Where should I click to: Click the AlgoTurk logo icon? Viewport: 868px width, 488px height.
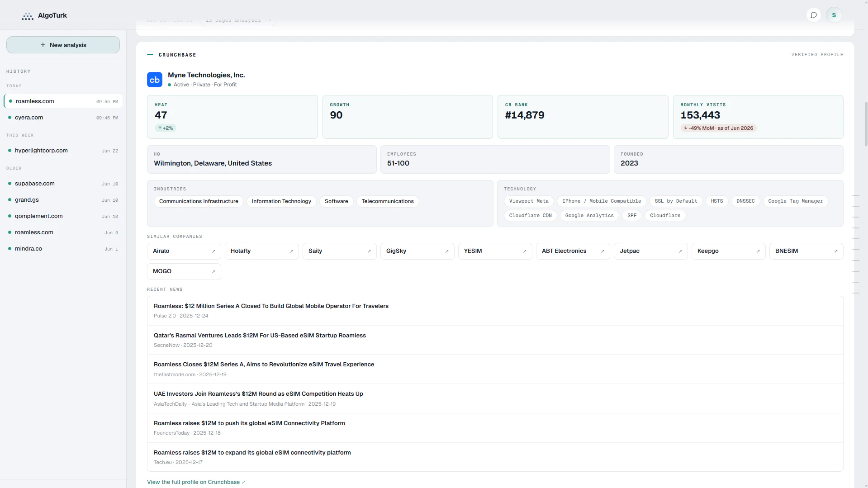point(28,16)
